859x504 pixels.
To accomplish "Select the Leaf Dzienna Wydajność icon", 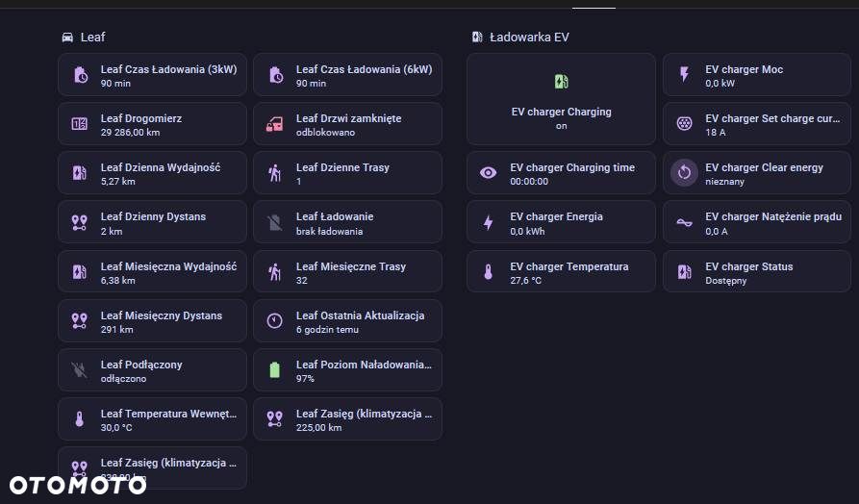I will coord(80,173).
